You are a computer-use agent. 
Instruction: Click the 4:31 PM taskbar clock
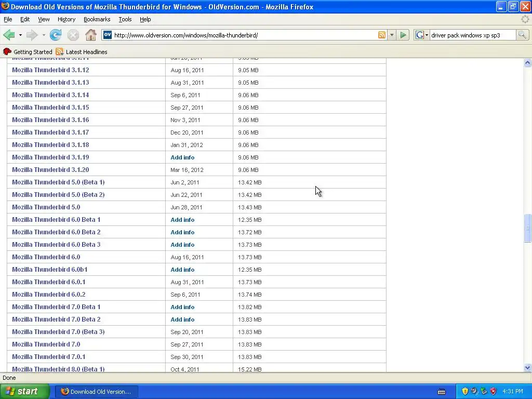513,392
